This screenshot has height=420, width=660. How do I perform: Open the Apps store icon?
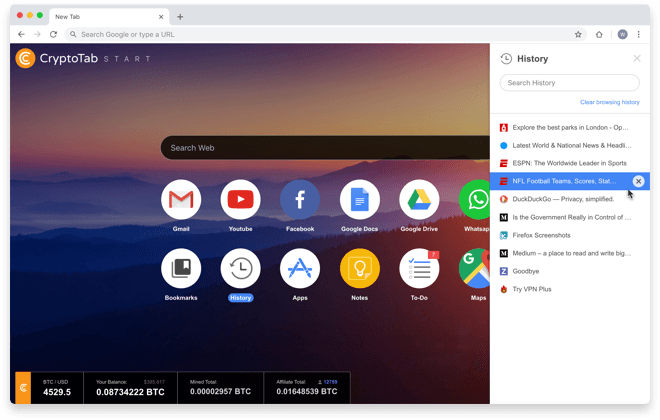(x=300, y=268)
